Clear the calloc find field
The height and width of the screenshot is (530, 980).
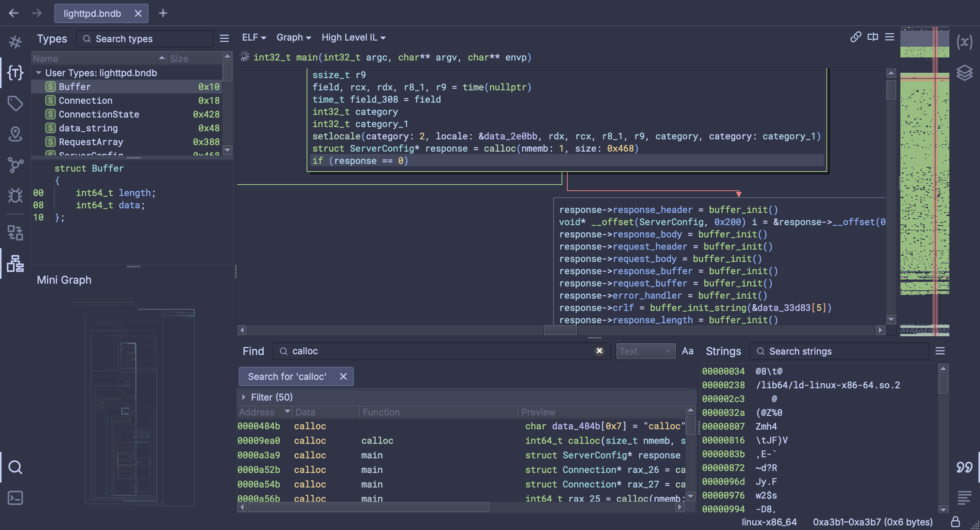[599, 351]
